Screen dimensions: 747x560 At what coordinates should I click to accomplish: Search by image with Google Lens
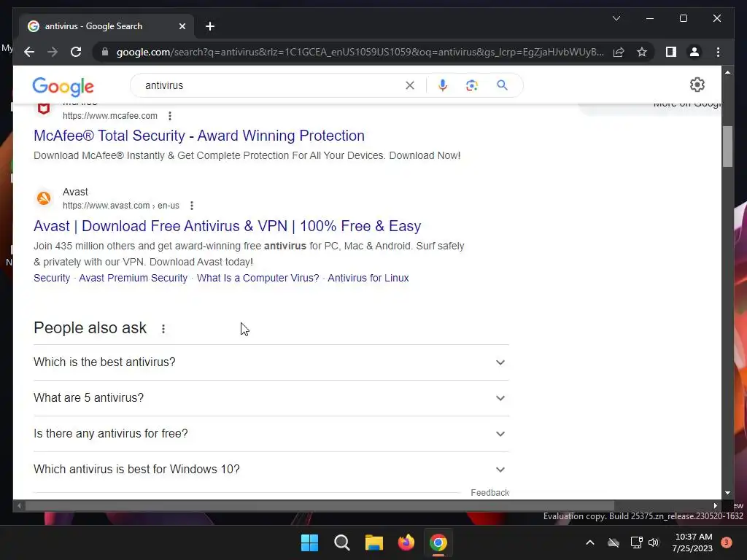tap(472, 85)
